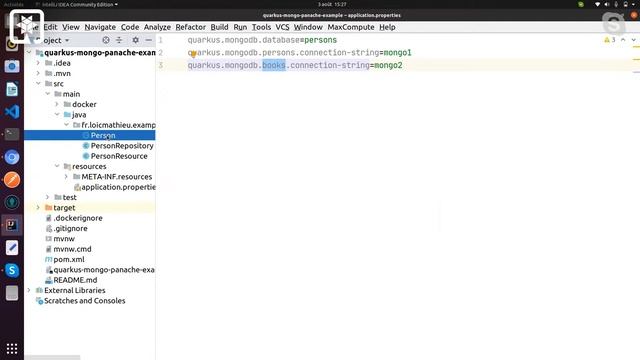Open the VCS menu
This screenshot has height=360, width=640.
[282, 27]
